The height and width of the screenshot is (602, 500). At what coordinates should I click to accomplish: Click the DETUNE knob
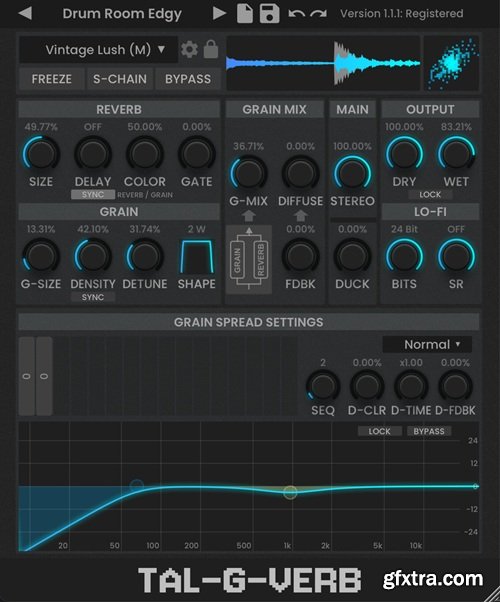coord(145,256)
